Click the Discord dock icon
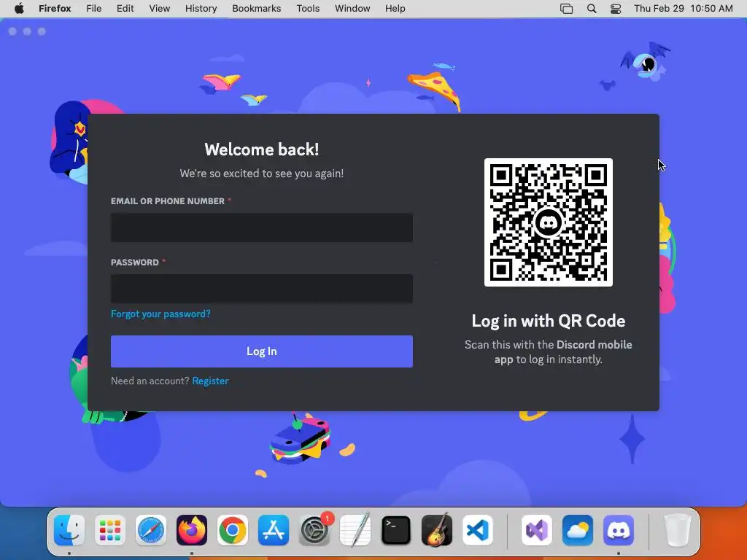Image resolution: width=747 pixels, height=560 pixels. point(619,530)
